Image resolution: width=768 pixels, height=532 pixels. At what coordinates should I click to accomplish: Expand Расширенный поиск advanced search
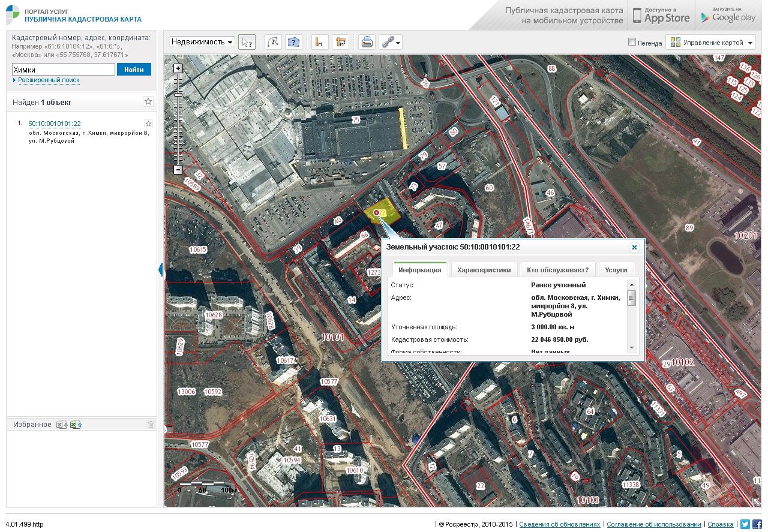click(x=48, y=80)
